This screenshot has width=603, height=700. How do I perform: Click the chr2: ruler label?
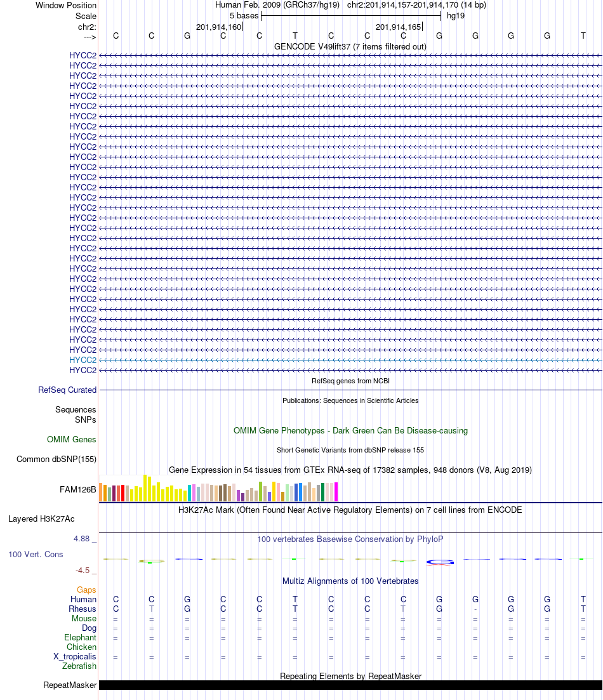87,27
